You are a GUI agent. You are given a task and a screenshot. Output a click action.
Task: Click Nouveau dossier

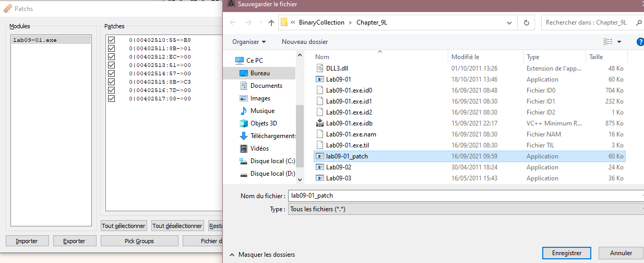[305, 42]
